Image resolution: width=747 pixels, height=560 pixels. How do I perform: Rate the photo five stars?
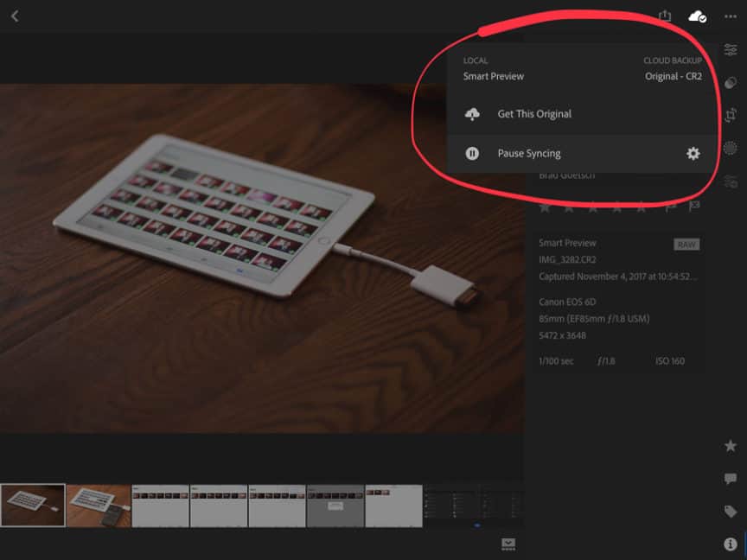click(x=641, y=207)
